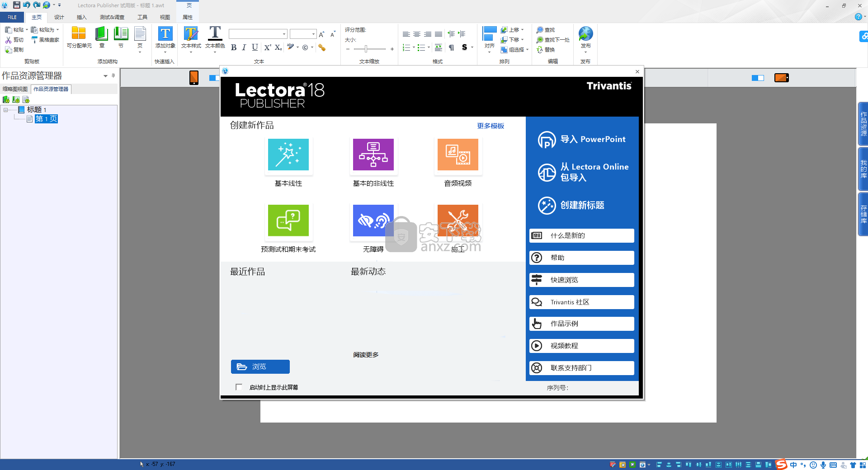This screenshot has width=868, height=470.
Task: Click the 替换 replace icon
Action: (x=540, y=50)
